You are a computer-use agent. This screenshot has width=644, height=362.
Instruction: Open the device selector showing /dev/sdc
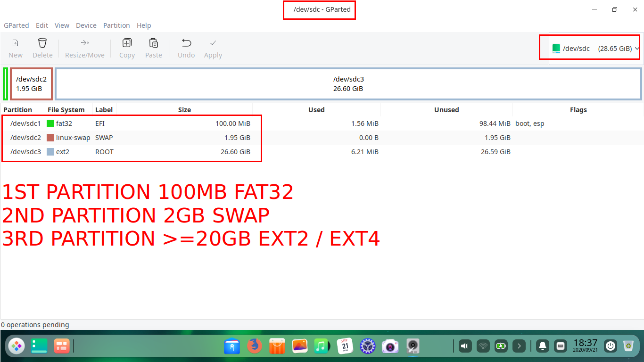(x=590, y=48)
